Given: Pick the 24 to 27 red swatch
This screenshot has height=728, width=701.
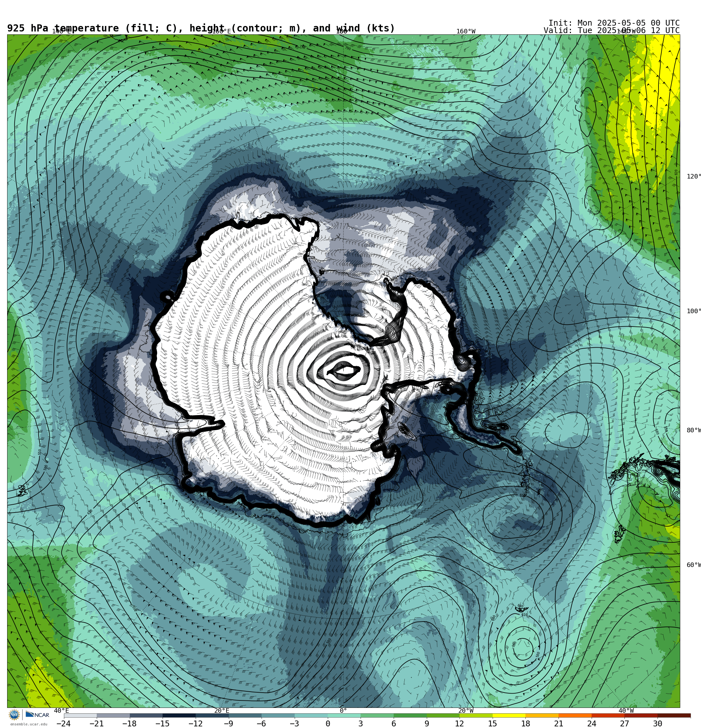Looking at the screenshot, I should tap(608, 715).
